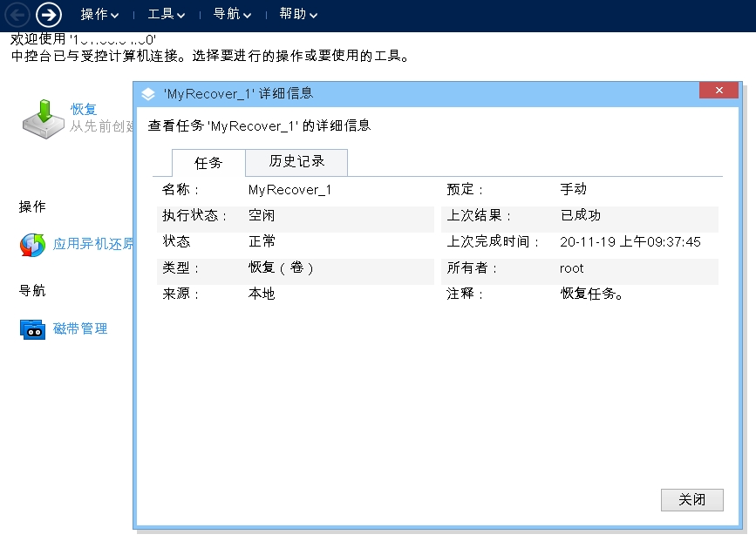The image size is (756, 548).
Task: Switch to the 历史记录 tab
Action: click(x=296, y=162)
